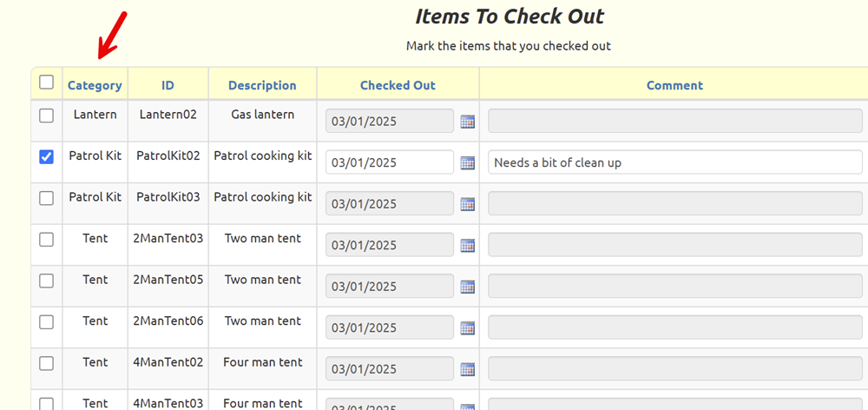Check the Lantern02 gas lantern checkbox

[x=47, y=116]
